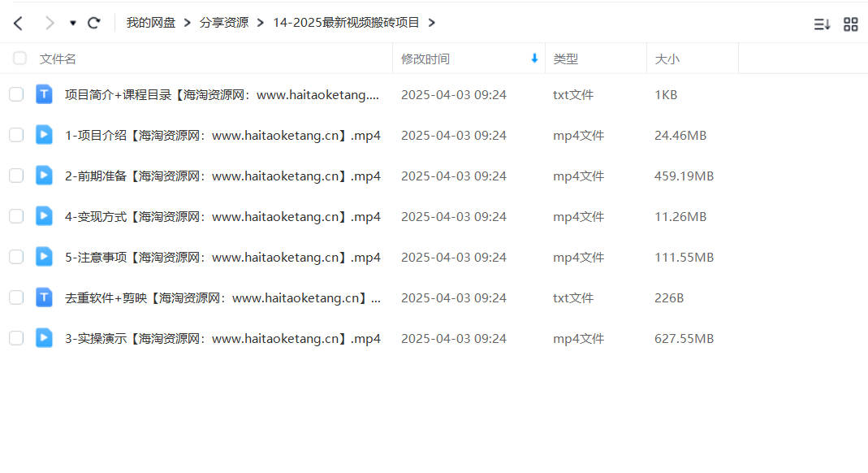Screen dimensions: 868x473
Task: Select the 1KB size cell
Action: coord(666,95)
